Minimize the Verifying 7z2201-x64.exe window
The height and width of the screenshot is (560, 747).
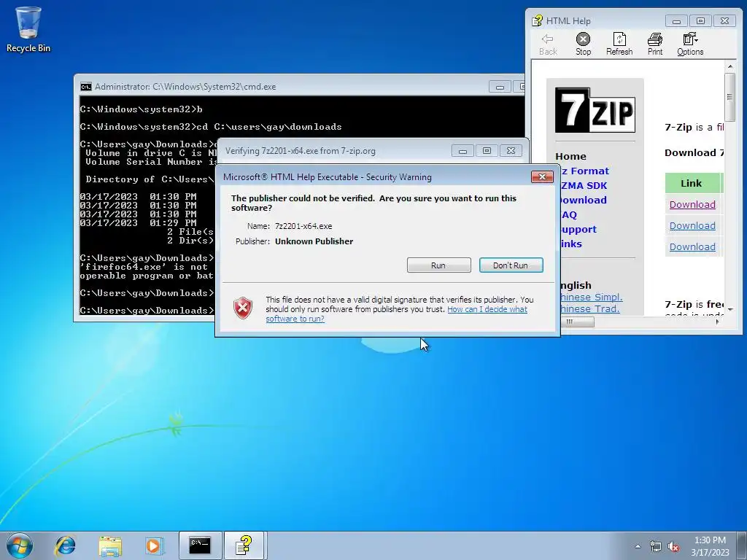tap(462, 151)
